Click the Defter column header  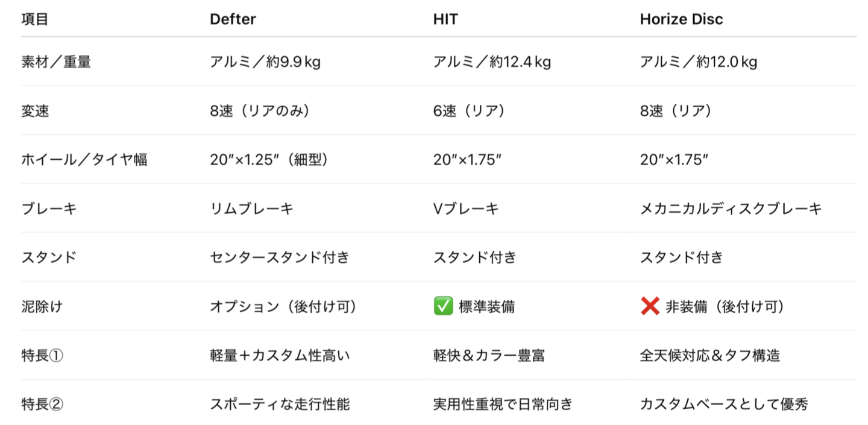click(233, 19)
